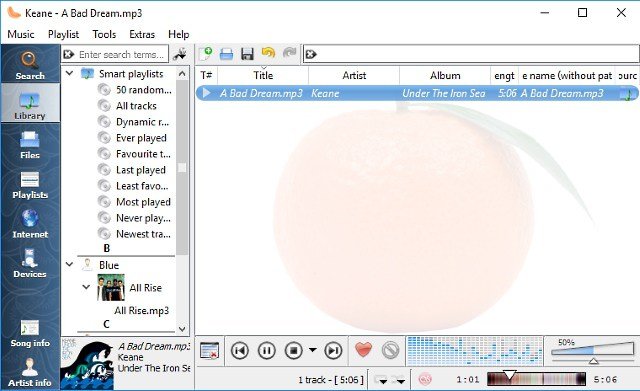Collapse the Blue artist node
Screen dimensions: 640x391
[x=69, y=264]
